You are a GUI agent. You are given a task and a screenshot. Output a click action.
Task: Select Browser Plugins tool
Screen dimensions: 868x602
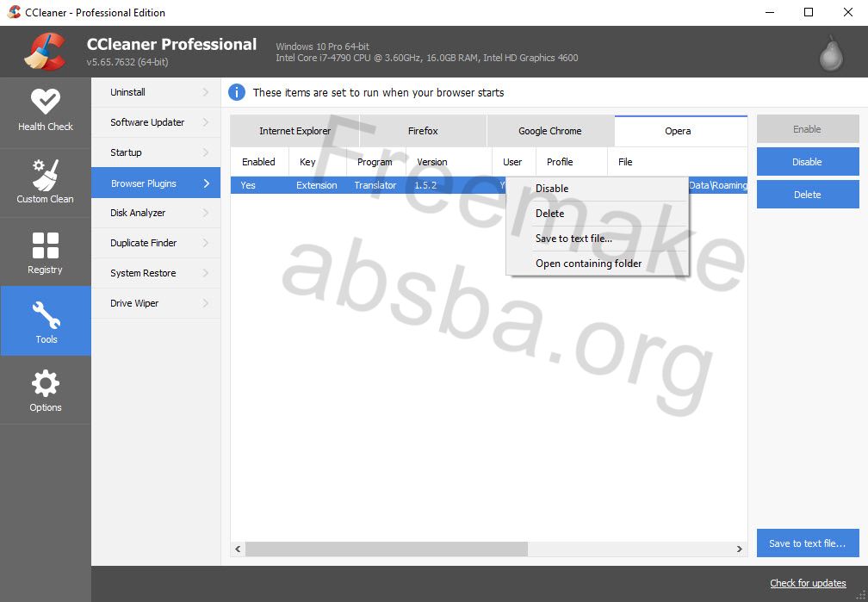coord(156,183)
